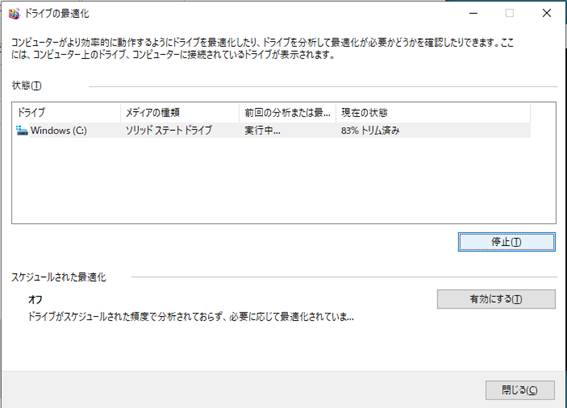This screenshot has width=567, height=408.
Task: Select the Windows (C:) drive name
Action: [59, 130]
